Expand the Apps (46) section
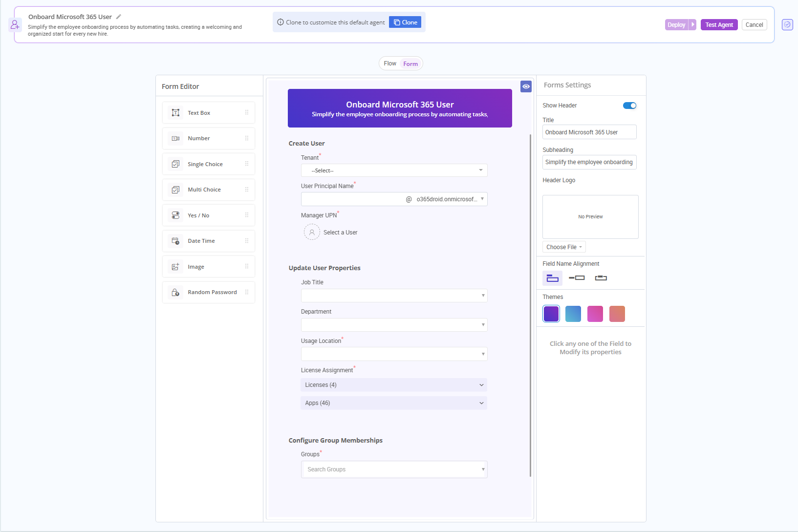Screen dimensions: 798x532 tap(394, 403)
